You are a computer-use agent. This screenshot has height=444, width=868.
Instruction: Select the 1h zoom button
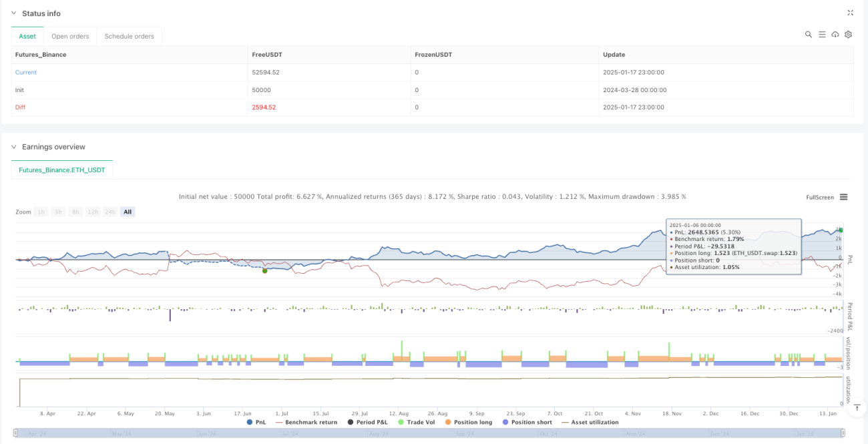[41, 212]
